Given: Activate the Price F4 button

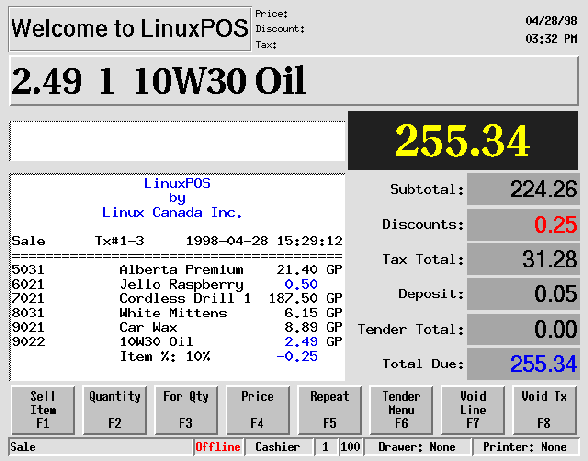Looking at the screenshot, I should (x=258, y=410).
